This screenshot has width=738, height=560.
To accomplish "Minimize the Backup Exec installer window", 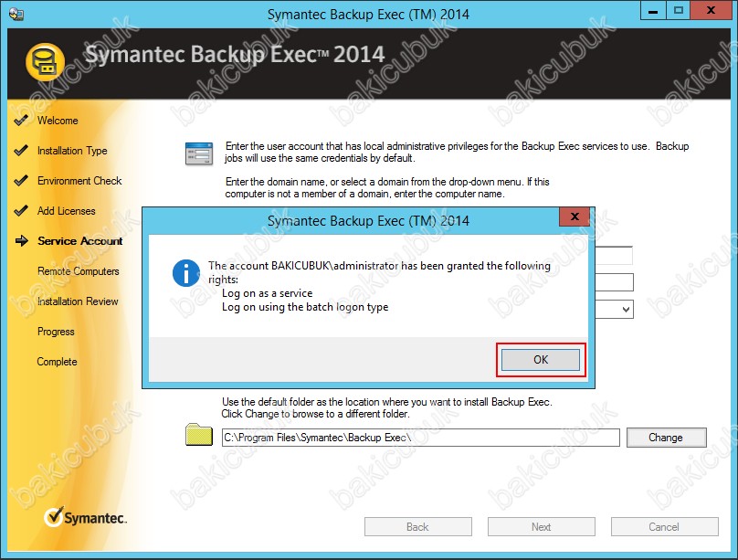I will (x=653, y=10).
